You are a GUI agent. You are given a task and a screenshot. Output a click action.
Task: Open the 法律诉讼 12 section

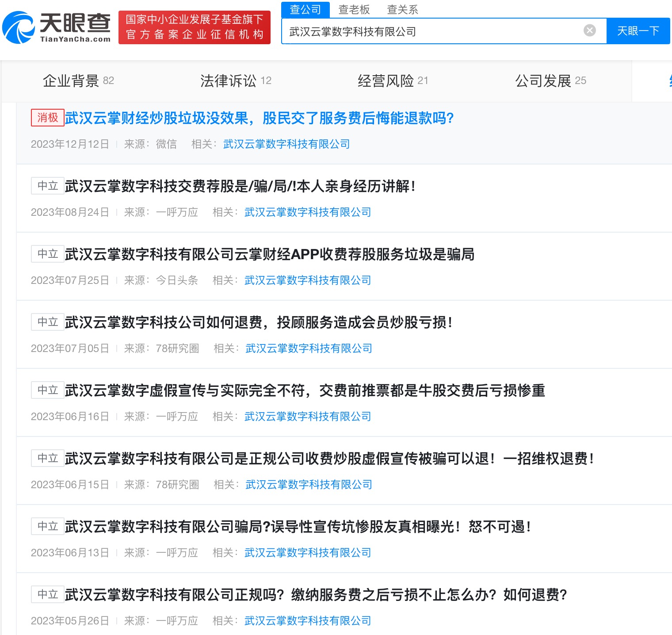point(236,81)
